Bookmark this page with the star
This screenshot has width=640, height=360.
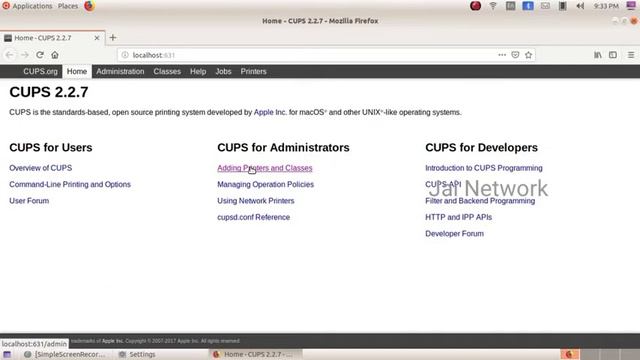point(529,55)
